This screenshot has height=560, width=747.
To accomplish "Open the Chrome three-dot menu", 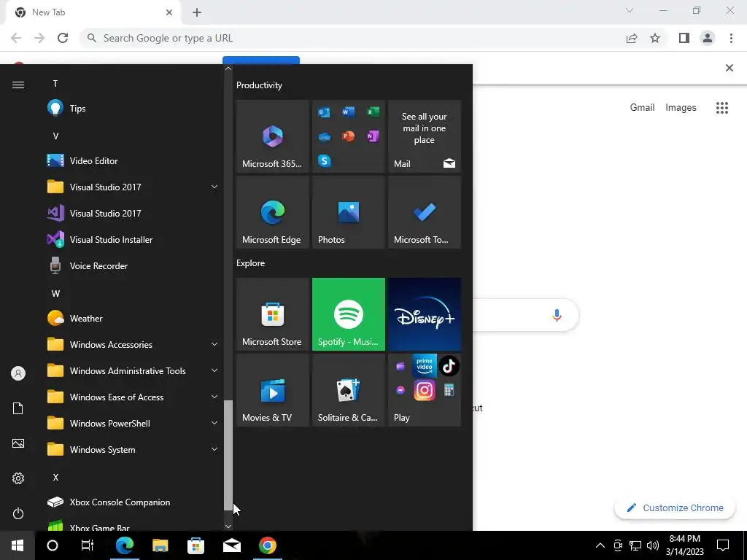I will click(731, 38).
